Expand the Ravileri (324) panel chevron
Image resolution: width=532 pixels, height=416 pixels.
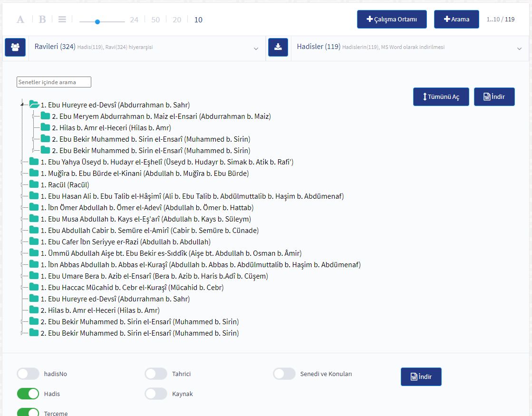pyautogui.click(x=256, y=48)
